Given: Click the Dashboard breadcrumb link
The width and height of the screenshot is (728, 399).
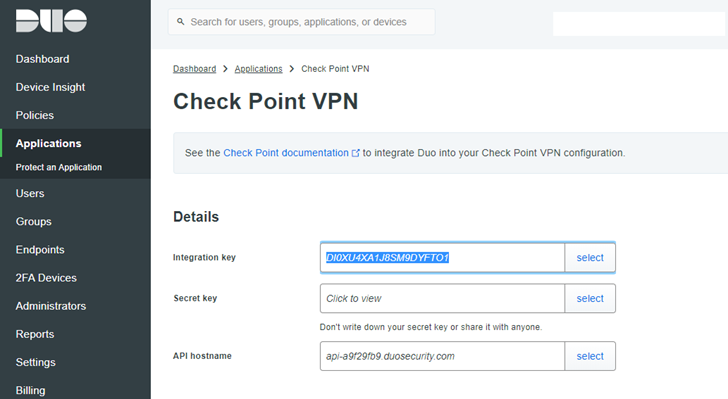Looking at the screenshot, I should pos(195,69).
